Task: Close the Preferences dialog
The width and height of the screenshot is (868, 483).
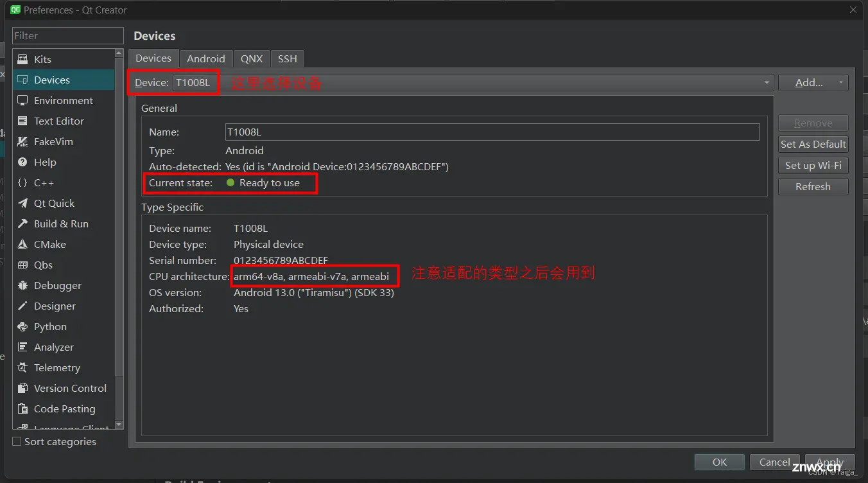Action: click(x=853, y=10)
